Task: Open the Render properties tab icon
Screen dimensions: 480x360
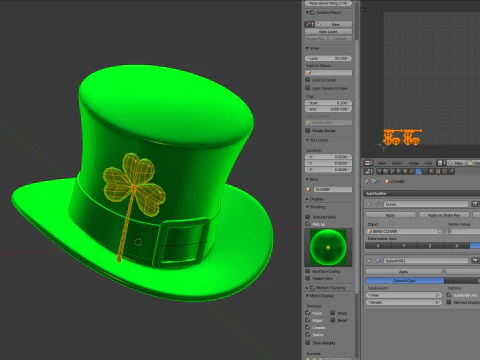Action: pos(379,171)
